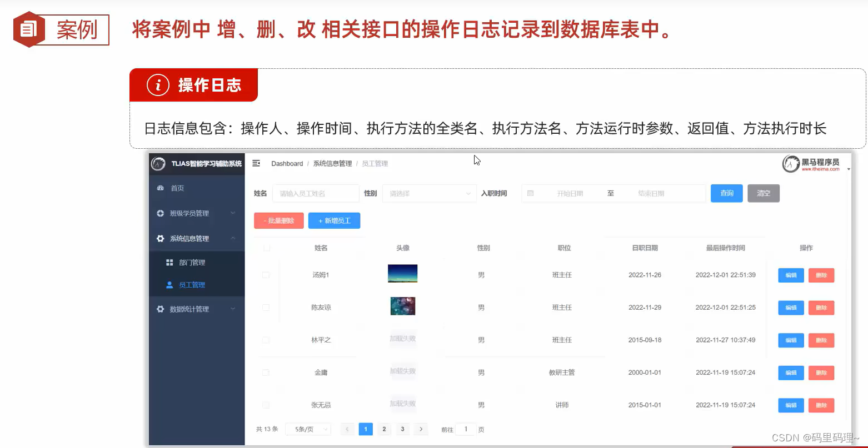
Task: Click the calendar icon in date range field
Action: [x=530, y=193]
